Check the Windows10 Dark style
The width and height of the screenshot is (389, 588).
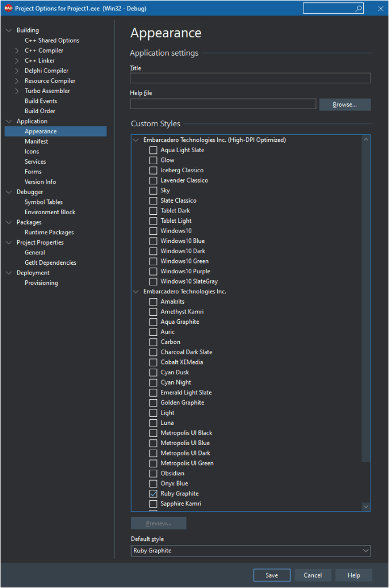153,252
